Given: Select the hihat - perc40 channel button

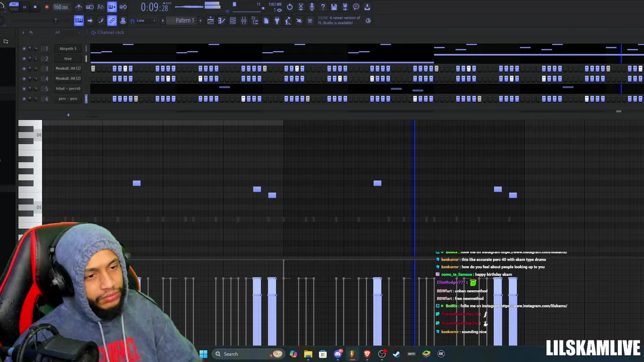Looking at the screenshot, I should click(x=68, y=89).
